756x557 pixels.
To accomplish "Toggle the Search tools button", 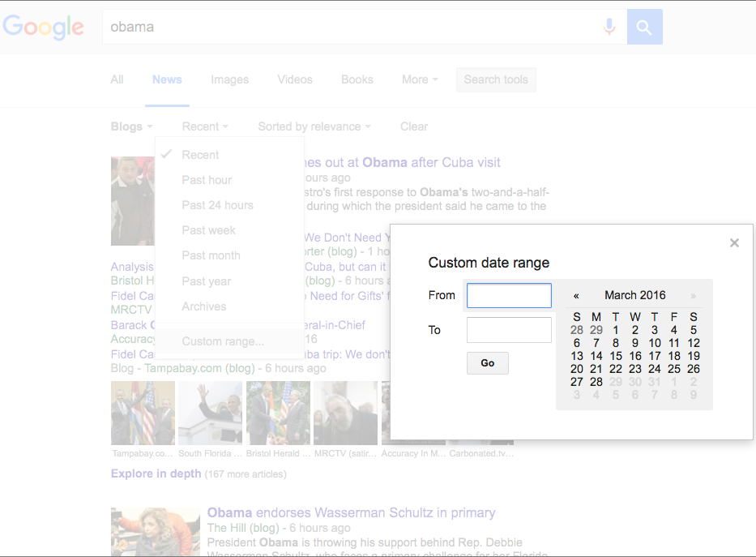I will [x=496, y=79].
